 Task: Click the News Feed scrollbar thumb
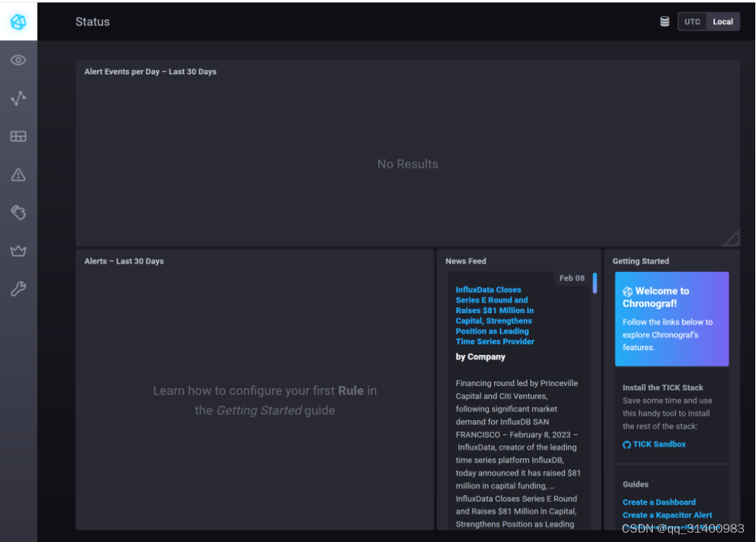pyautogui.click(x=595, y=283)
